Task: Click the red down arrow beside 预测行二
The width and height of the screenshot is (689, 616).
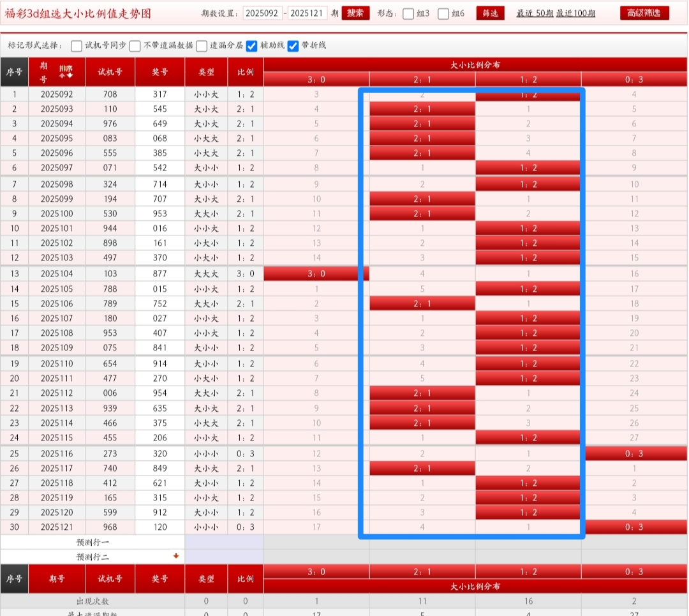Action: point(176,556)
